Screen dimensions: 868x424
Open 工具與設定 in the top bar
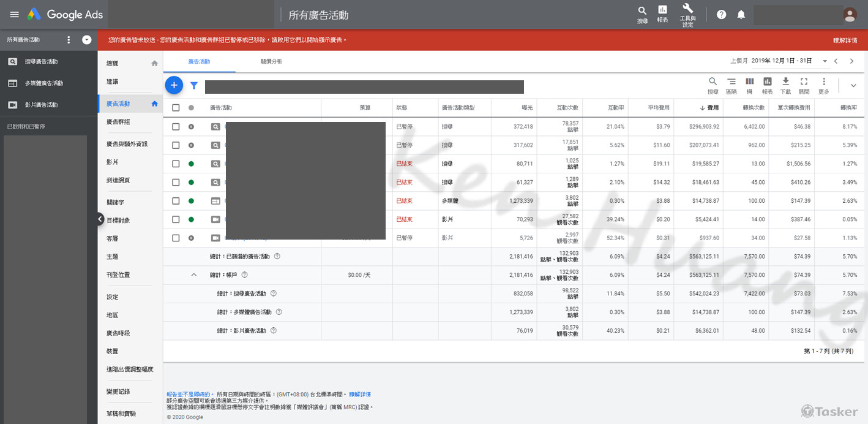687,13
